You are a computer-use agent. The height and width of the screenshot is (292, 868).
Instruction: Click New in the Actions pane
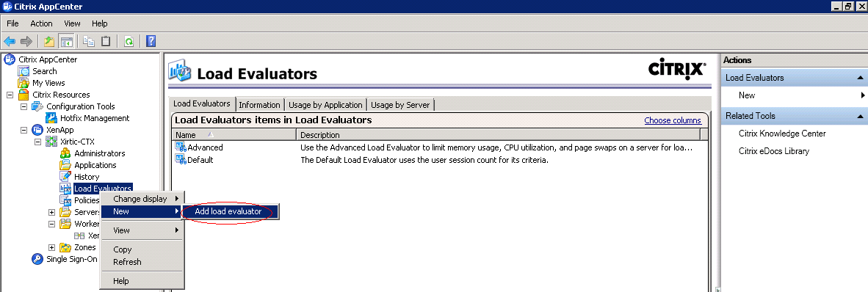coord(747,95)
